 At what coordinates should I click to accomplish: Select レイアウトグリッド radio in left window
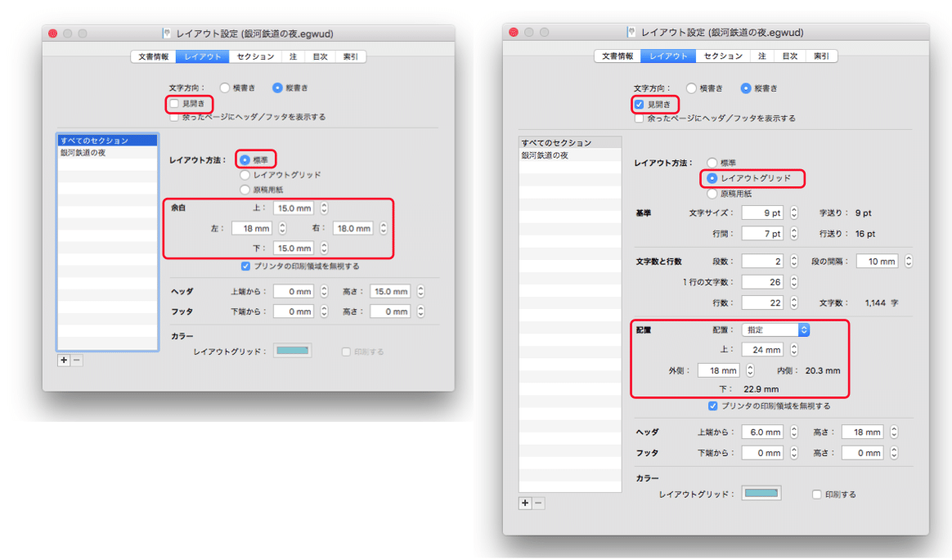245,175
